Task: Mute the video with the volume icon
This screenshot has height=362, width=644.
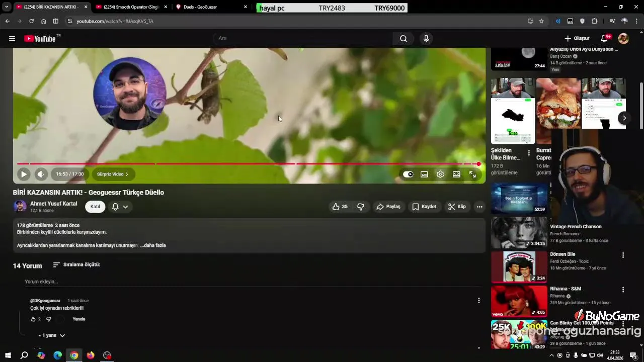Action: (41, 174)
